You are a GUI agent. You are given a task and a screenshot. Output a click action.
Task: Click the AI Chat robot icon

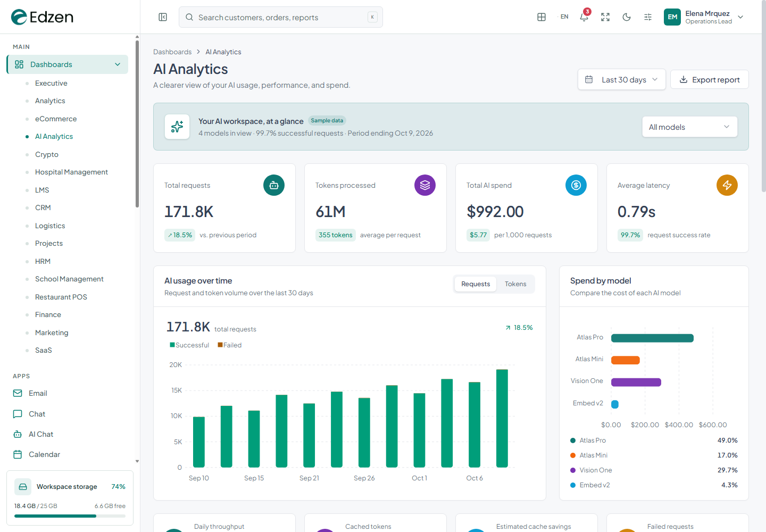coord(18,434)
